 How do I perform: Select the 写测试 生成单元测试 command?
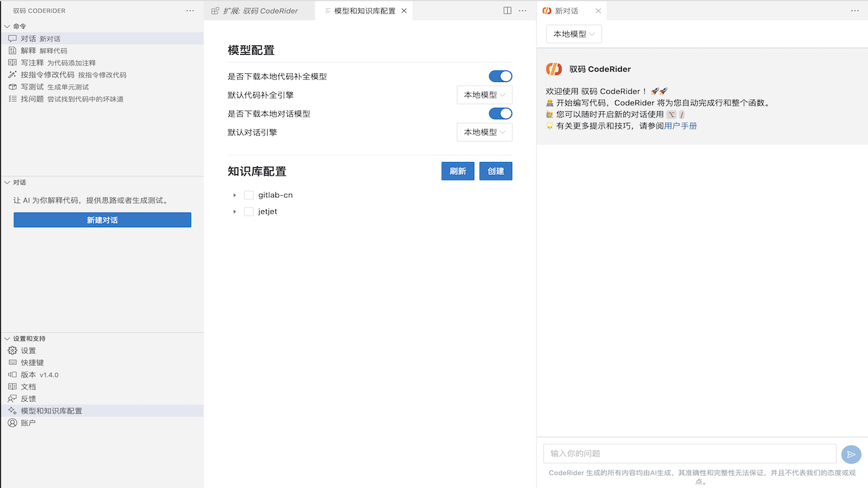102,87
